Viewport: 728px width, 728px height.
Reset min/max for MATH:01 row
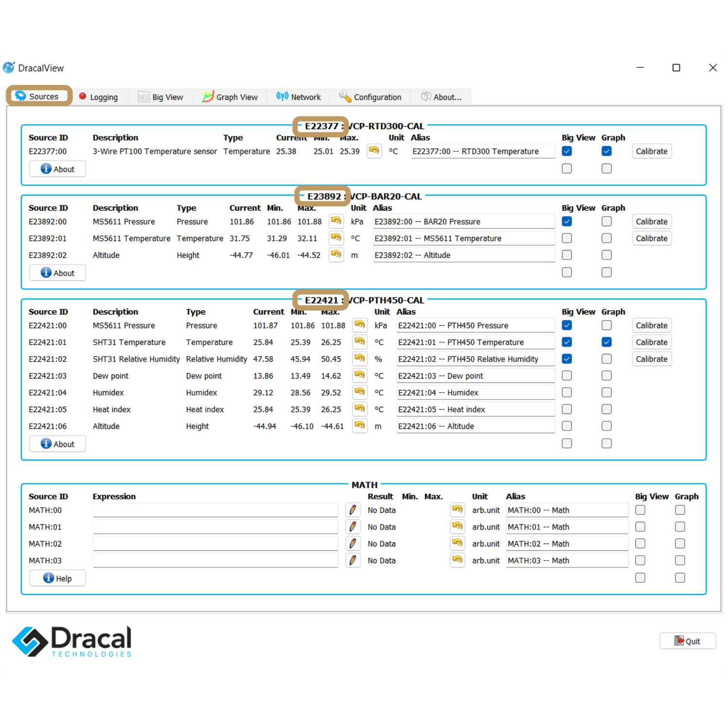(457, 527)
